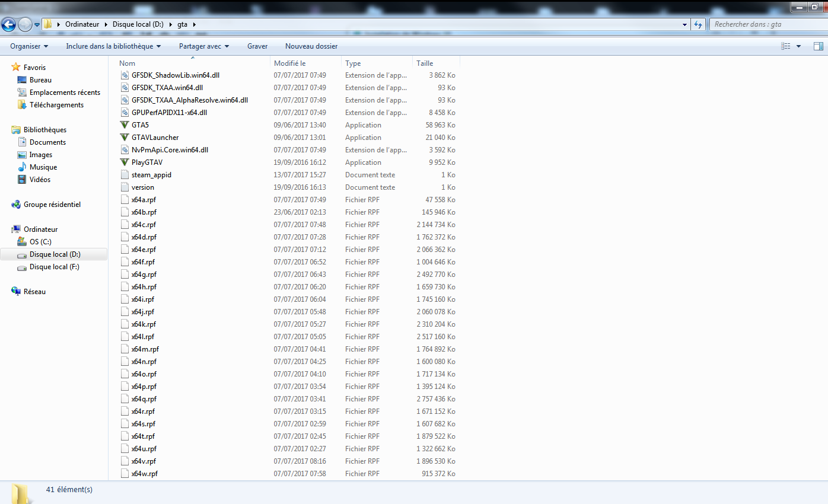Click the Back navigation arrow

click(x=9, y=24)
